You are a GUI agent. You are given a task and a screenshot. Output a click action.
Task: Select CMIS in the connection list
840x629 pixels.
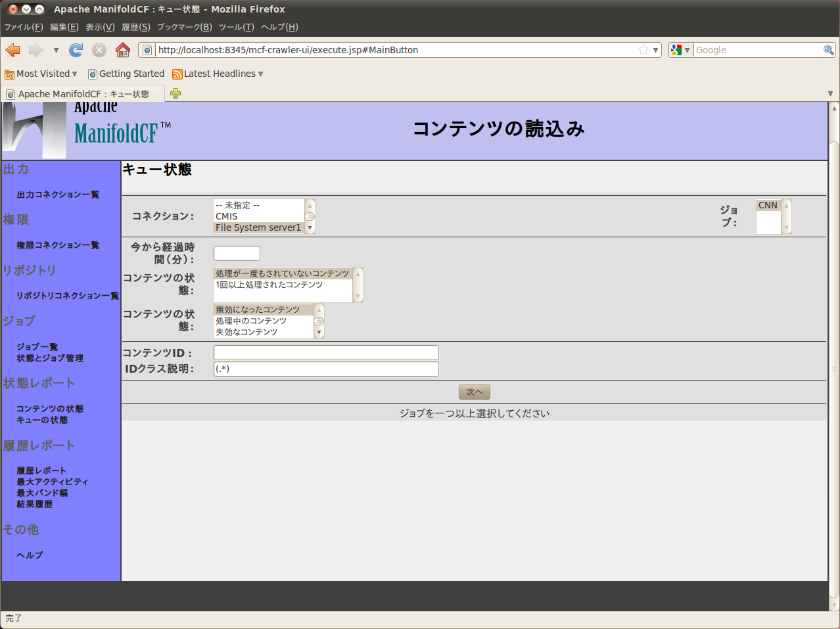tap(227, 216)
